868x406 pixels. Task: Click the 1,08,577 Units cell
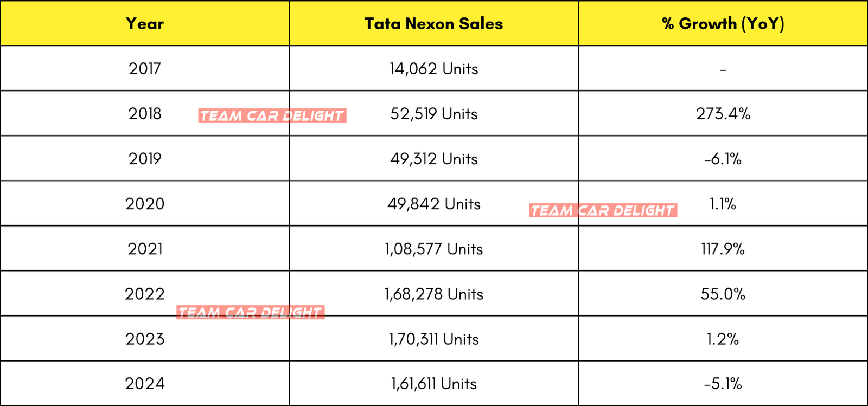433,249
